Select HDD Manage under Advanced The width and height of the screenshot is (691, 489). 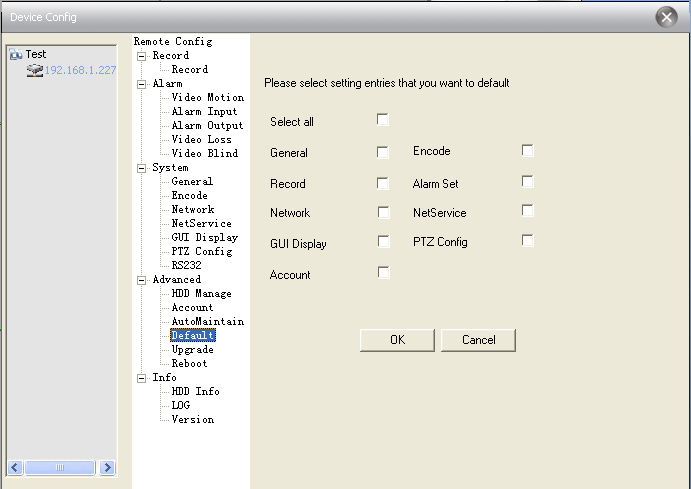click(x=201, y=293)
